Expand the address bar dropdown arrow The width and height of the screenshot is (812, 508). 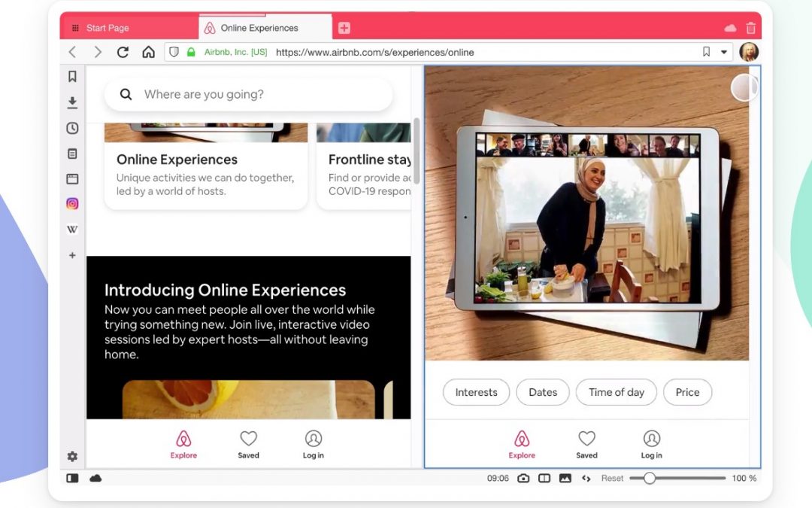tap(724, 52)
